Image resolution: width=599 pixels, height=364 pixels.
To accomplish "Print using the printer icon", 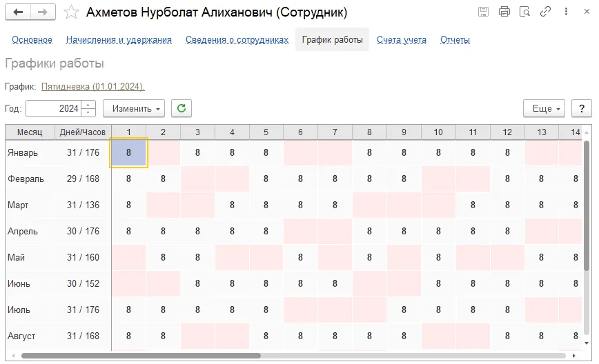I will (x=504, y=12).
